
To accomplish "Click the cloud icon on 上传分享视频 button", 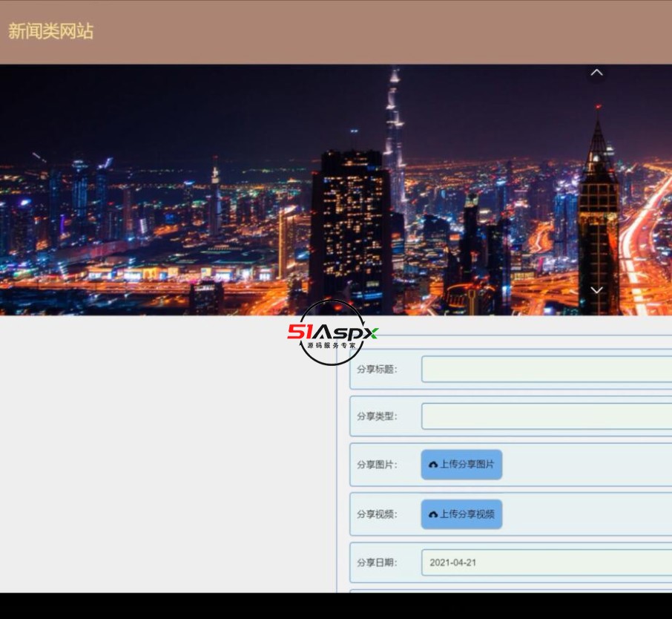I will 433,514.
